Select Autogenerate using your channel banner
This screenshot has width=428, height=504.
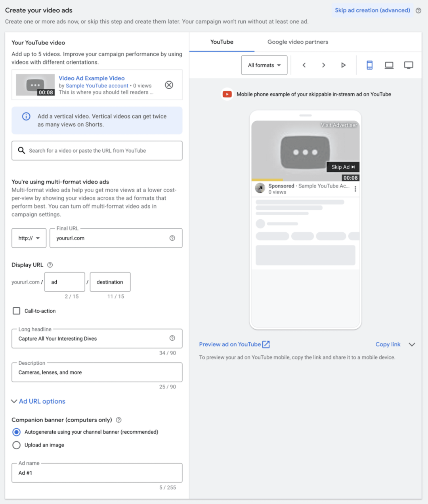point(16,432)
